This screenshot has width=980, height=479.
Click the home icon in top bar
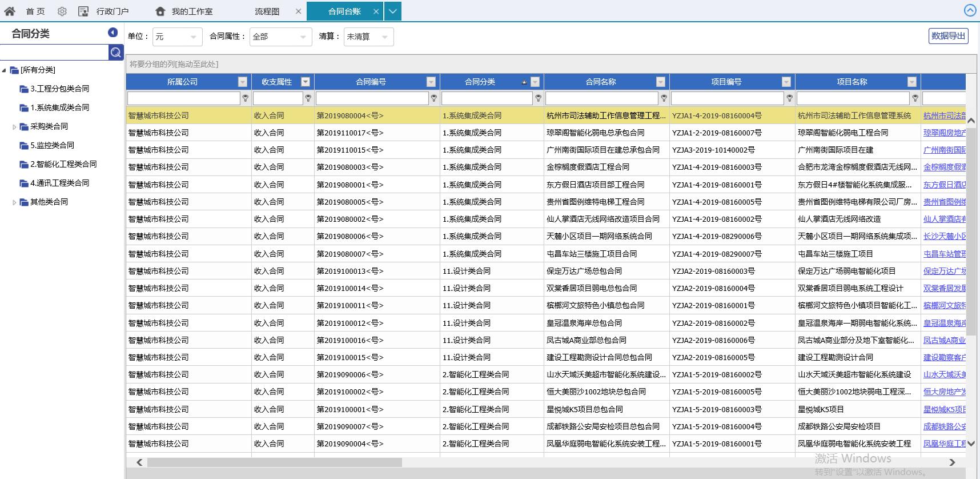(10, 11)
